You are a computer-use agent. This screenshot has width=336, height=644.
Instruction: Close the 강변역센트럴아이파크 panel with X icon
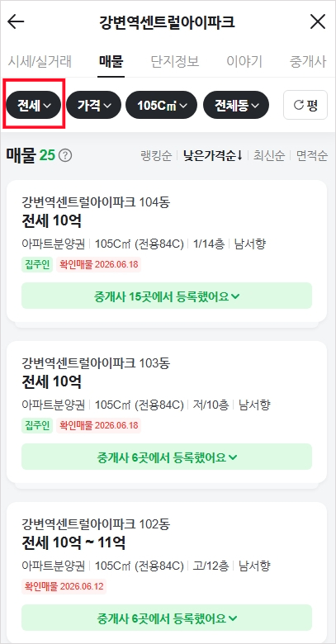coord(318,22)
